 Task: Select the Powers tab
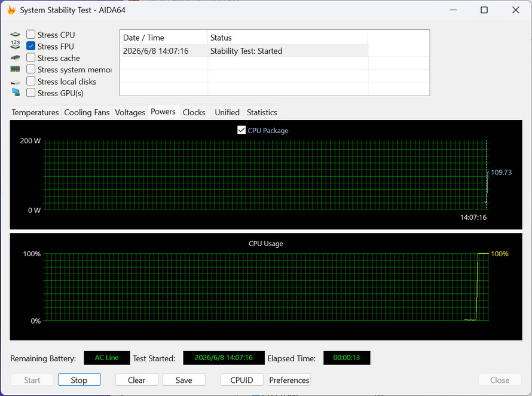[163, 112]
